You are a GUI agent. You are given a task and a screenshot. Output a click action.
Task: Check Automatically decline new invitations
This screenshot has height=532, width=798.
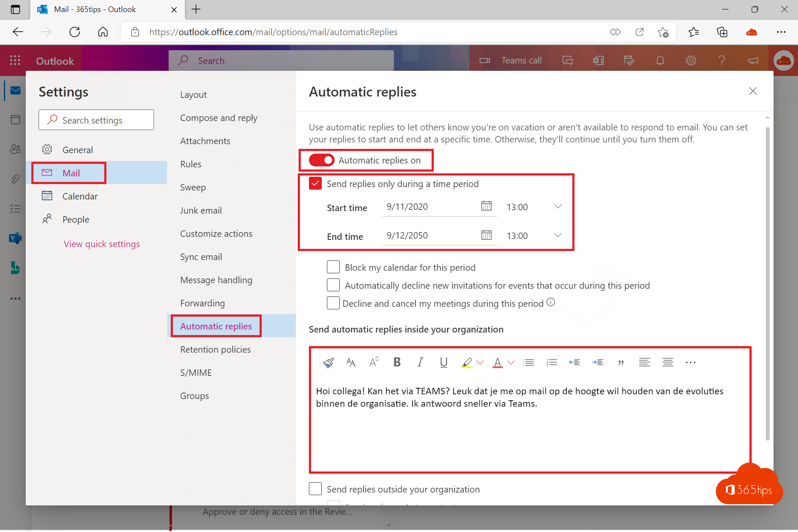tap(333, 285)
